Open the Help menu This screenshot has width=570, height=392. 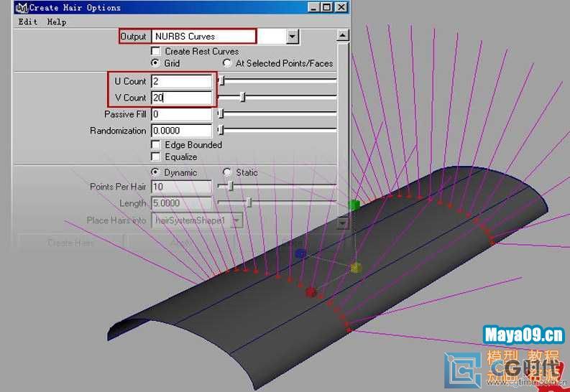tap(57, 22)
